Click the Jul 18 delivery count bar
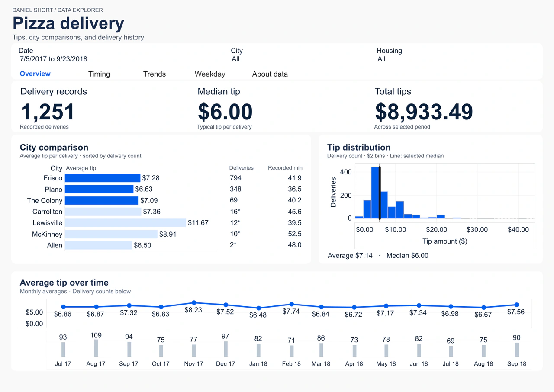 click(x=451, y=351)
